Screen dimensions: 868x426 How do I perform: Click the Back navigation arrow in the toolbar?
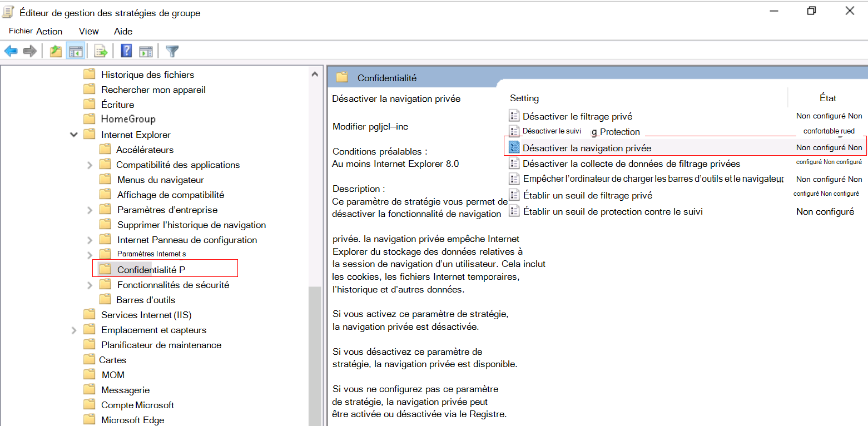point(11,51)
